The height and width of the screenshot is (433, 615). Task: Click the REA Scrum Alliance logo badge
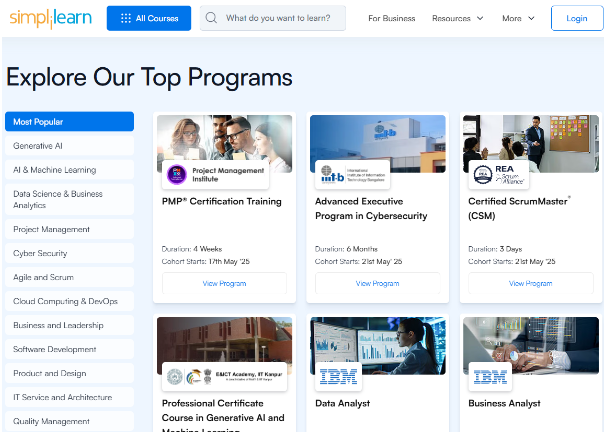[x=499, y=175]
